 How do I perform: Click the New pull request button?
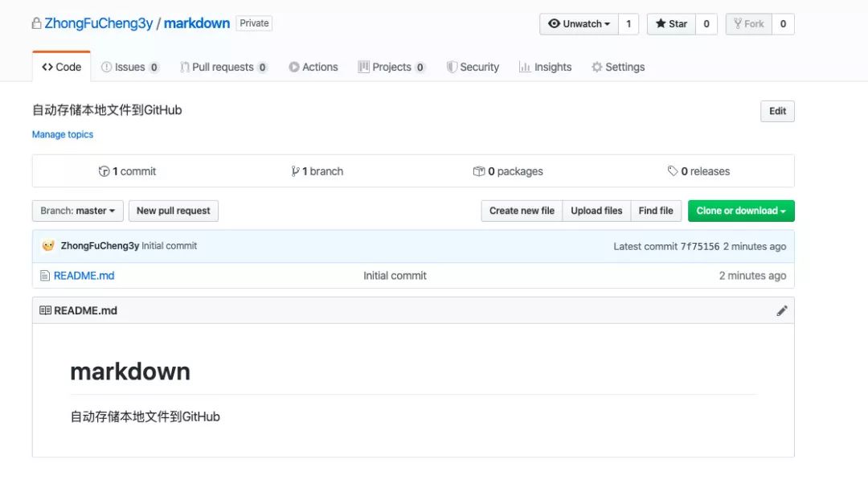click(x=174, y=211)
